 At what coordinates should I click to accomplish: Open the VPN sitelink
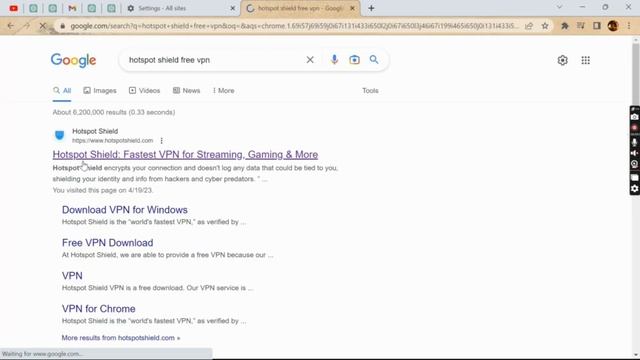click(72, 276)
